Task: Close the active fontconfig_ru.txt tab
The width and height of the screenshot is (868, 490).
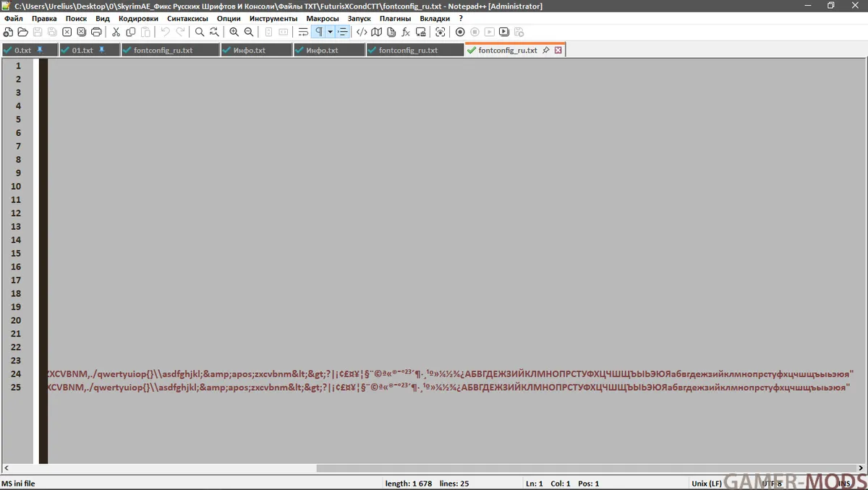Action: point(558,51)
